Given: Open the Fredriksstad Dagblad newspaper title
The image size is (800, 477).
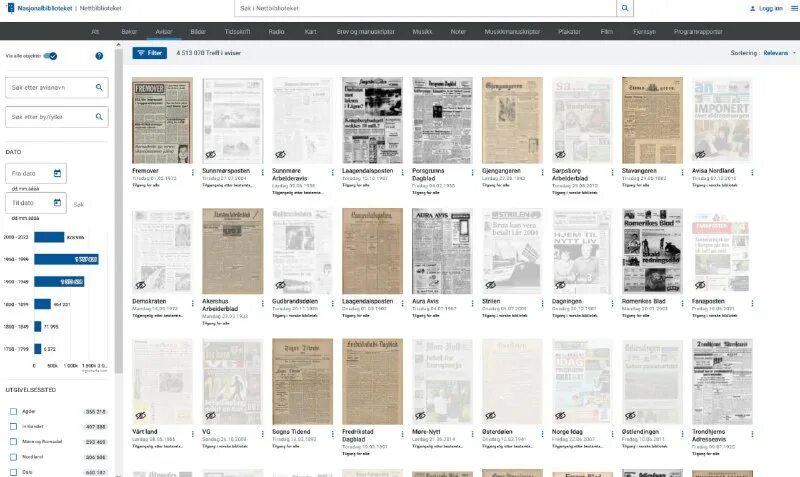Looking at the screenshot, I should pos(358,435).
